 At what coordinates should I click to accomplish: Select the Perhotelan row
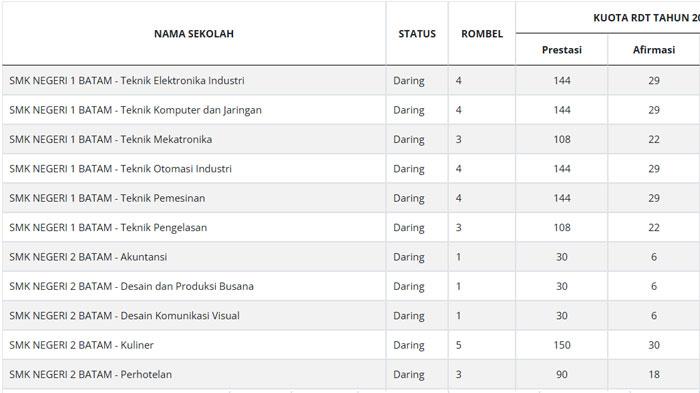[351, 374]
